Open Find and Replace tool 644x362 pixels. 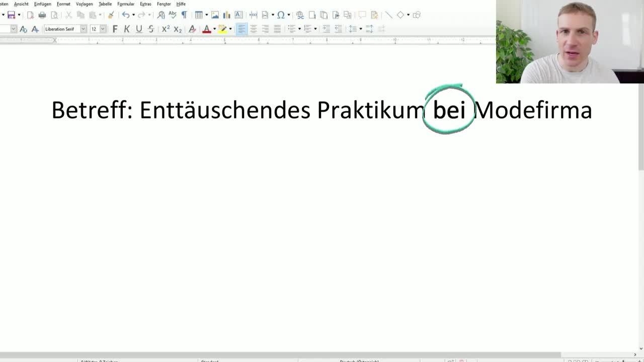point(161,15)
